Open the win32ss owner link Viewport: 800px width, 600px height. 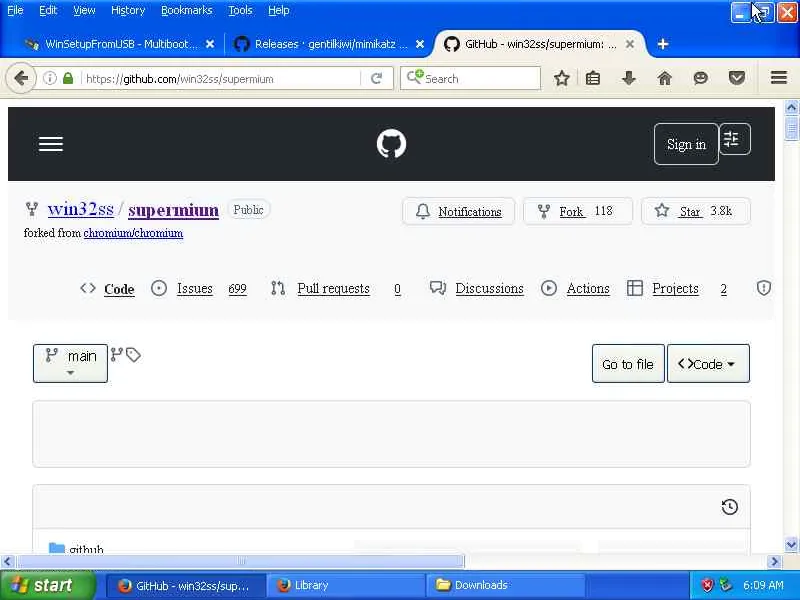pyautogui.click(x=81, y=209)
